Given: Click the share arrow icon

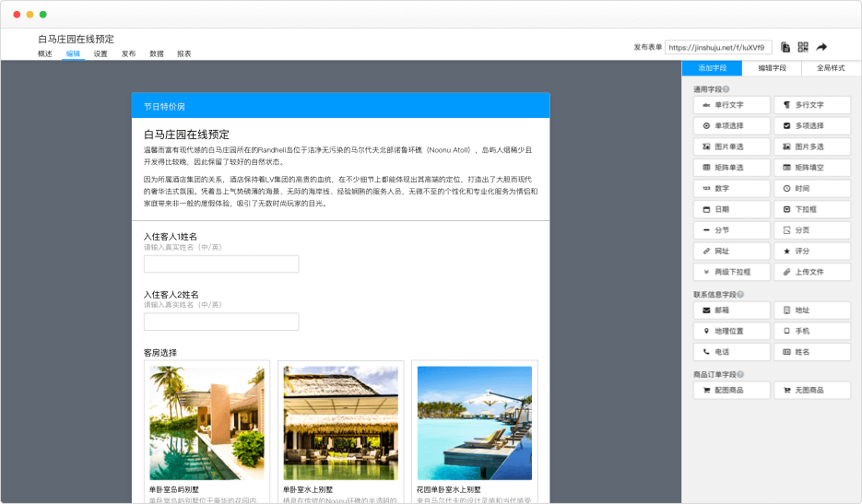Looking at the screenshot, I should coord(821,47).
